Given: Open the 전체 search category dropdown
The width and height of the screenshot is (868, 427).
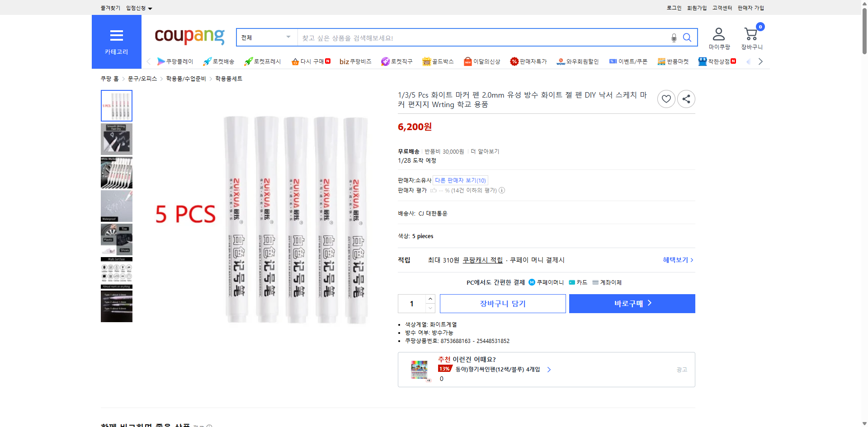Looking at the screenshot, I should (x=266, y=38).
